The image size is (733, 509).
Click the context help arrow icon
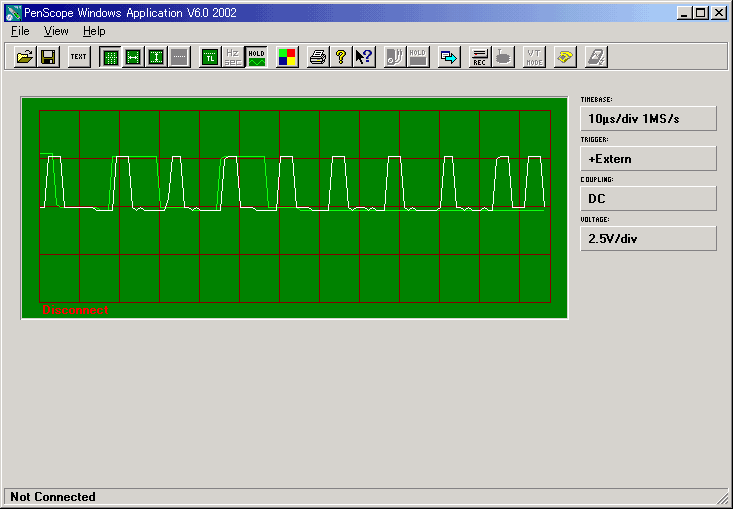pos(364,57)
